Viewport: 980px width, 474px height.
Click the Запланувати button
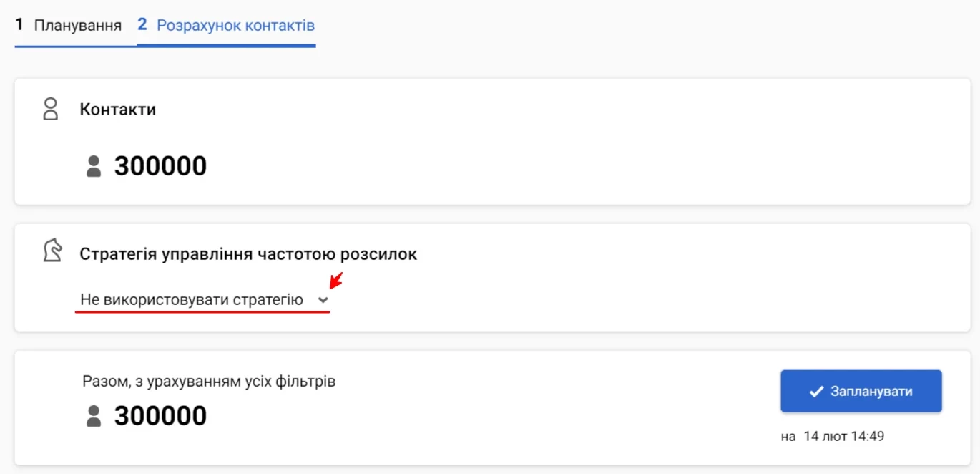click(861, 391)
